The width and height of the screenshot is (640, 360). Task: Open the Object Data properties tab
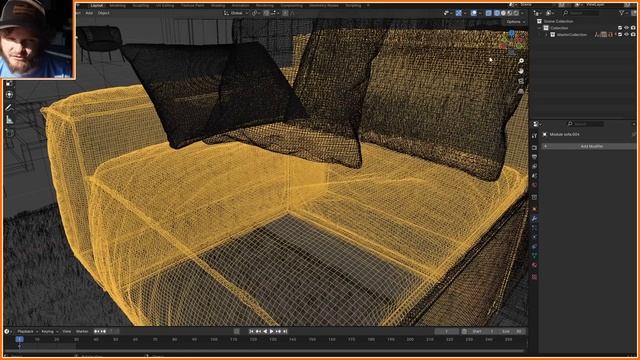pos(534,256)
